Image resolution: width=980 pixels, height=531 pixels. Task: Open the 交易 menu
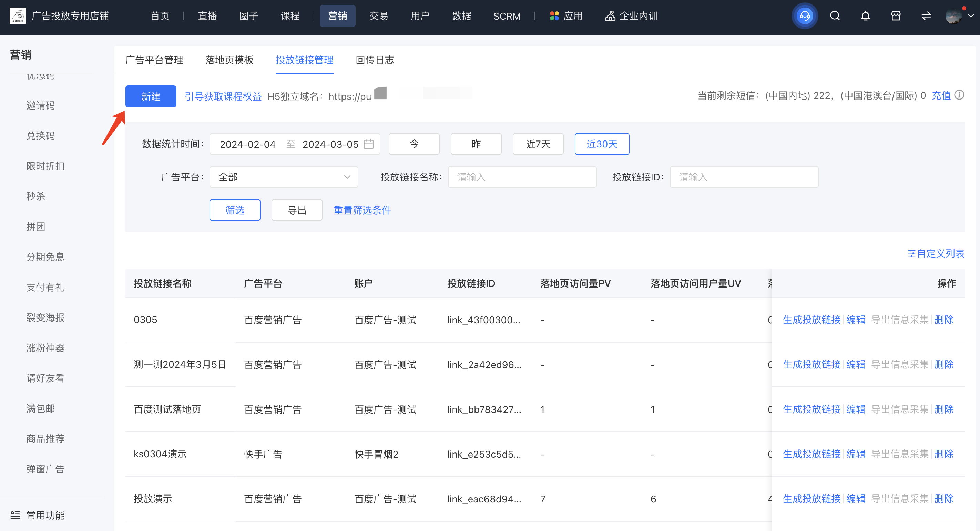379,16
